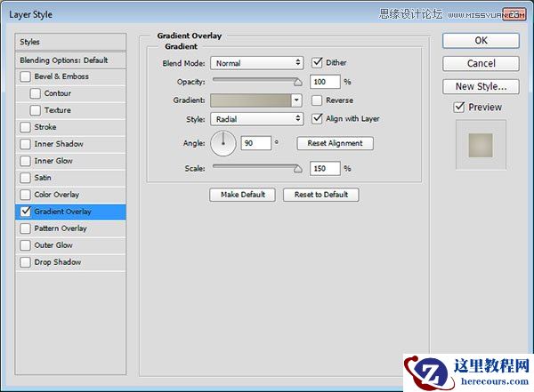Select the Color Overlay label

pos(57,195)
